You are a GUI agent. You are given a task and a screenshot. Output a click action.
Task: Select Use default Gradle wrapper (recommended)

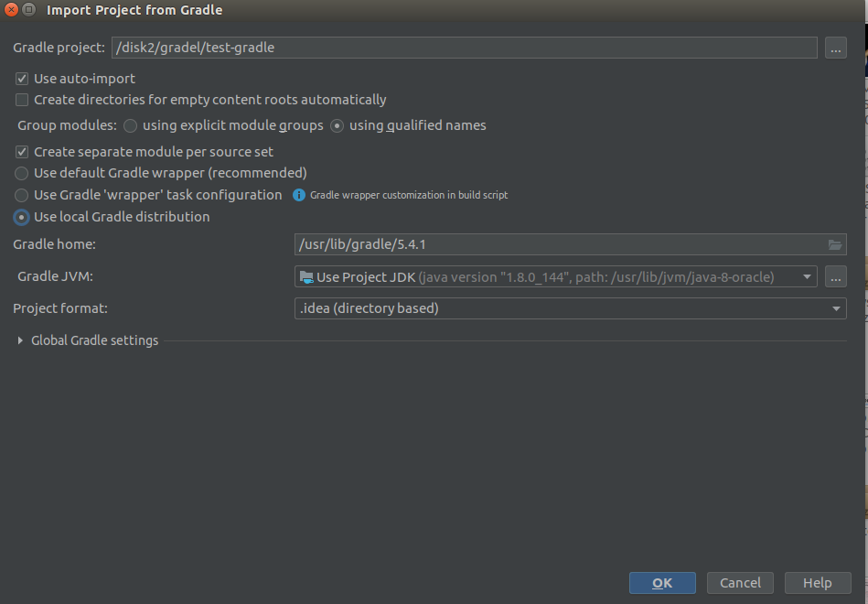pos(22,174)
